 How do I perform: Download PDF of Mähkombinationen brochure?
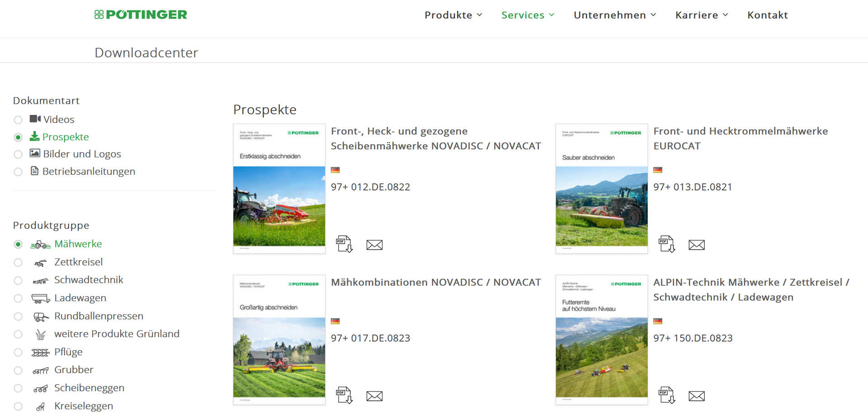(x=344, y=395)
